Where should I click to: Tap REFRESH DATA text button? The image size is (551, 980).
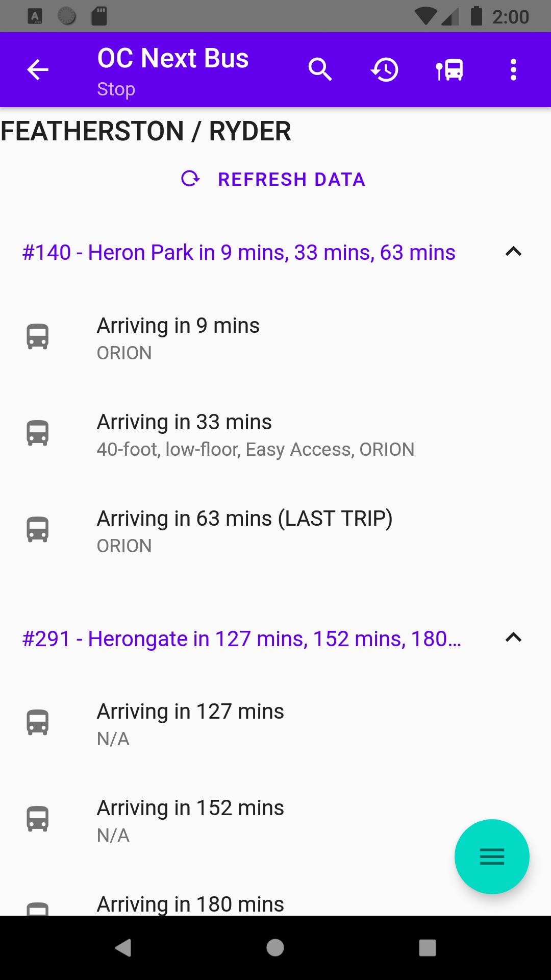pos(291,180)
